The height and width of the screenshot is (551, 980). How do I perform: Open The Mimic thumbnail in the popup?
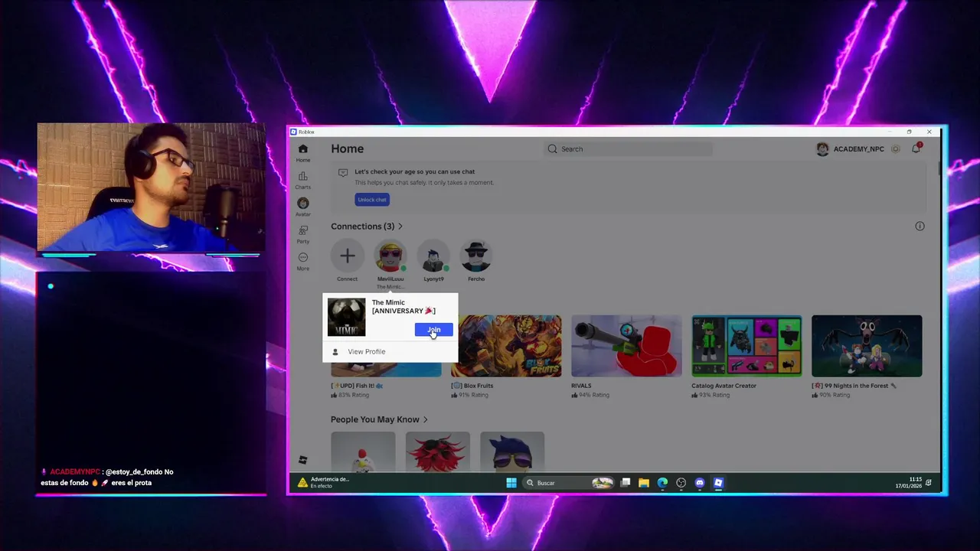coord(347,318)
